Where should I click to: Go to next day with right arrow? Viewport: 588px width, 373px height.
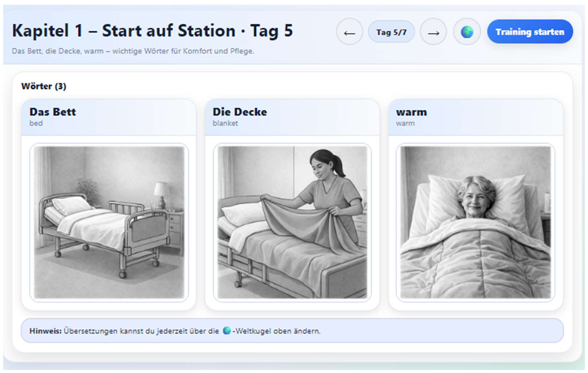pos(433,32)
